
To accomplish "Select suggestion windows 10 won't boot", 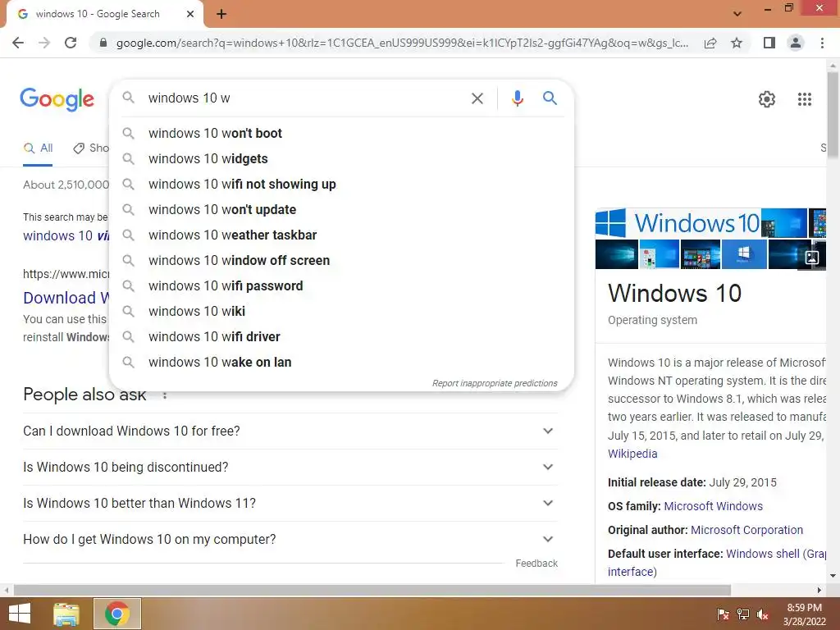I will (341, 134).
